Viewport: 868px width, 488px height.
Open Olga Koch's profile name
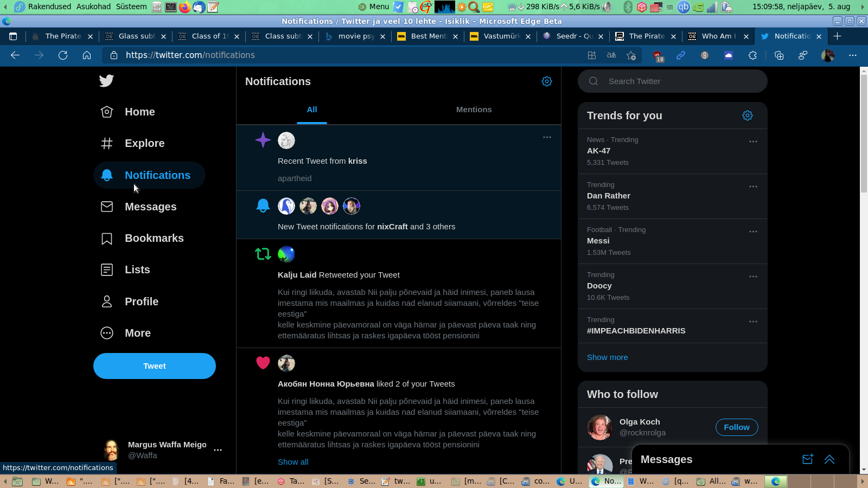[x=640, y=422]
